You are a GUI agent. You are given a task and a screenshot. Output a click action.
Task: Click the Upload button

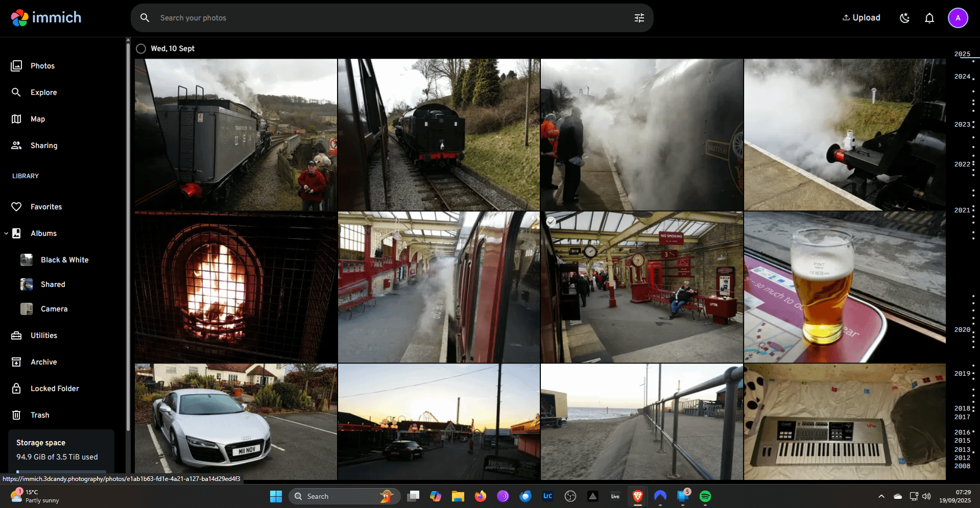pyautogui.click(x=861, y=18)
